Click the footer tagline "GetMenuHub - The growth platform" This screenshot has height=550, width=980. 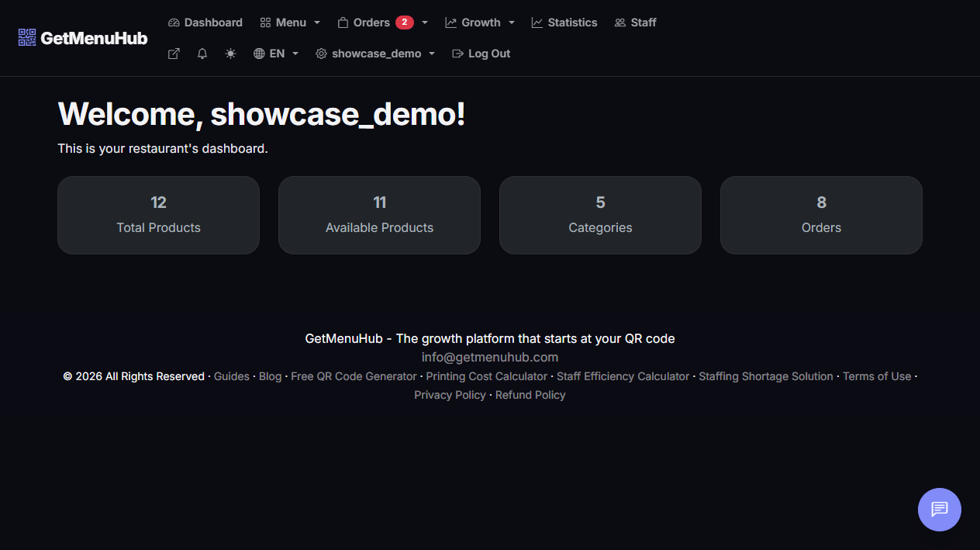tap(490, 339)
